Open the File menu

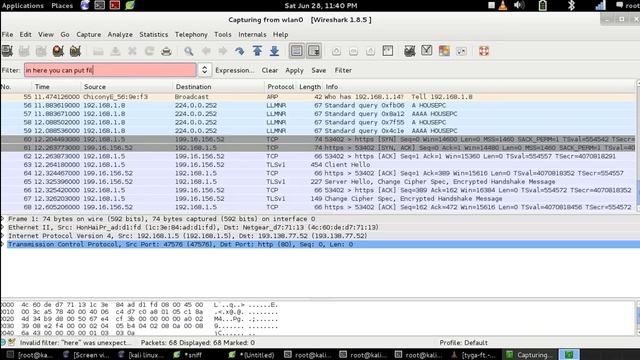tap(7, 35)
